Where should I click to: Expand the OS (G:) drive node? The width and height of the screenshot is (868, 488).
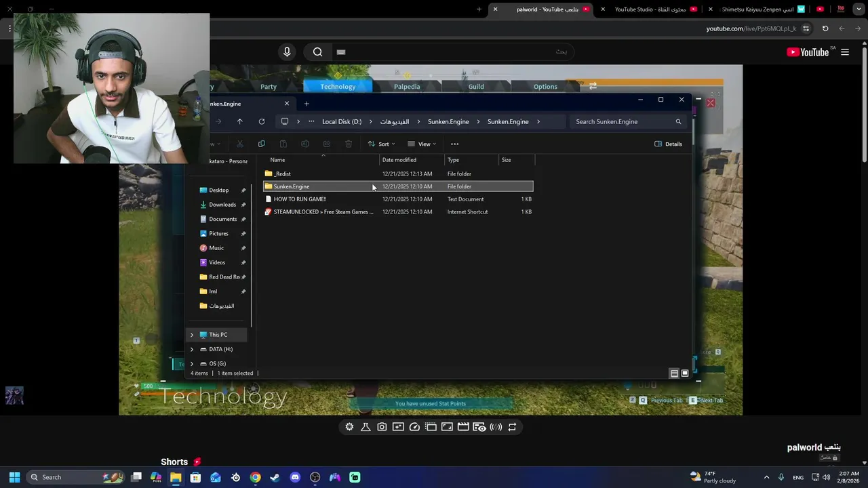pos(192,364)
